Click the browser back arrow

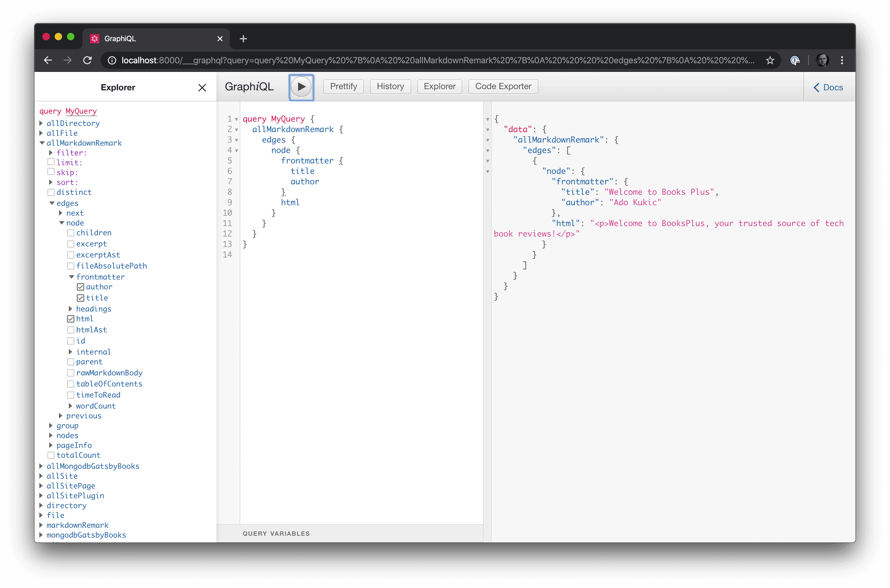tap(48, 60)
